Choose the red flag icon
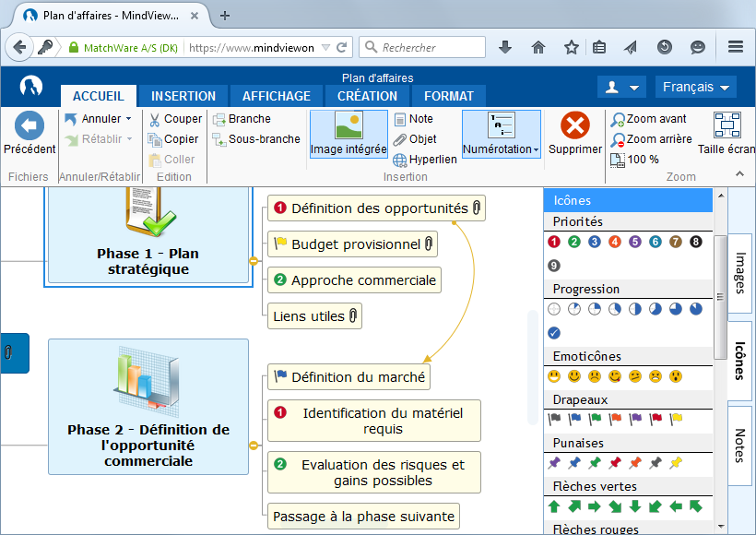 click(656, 419)
